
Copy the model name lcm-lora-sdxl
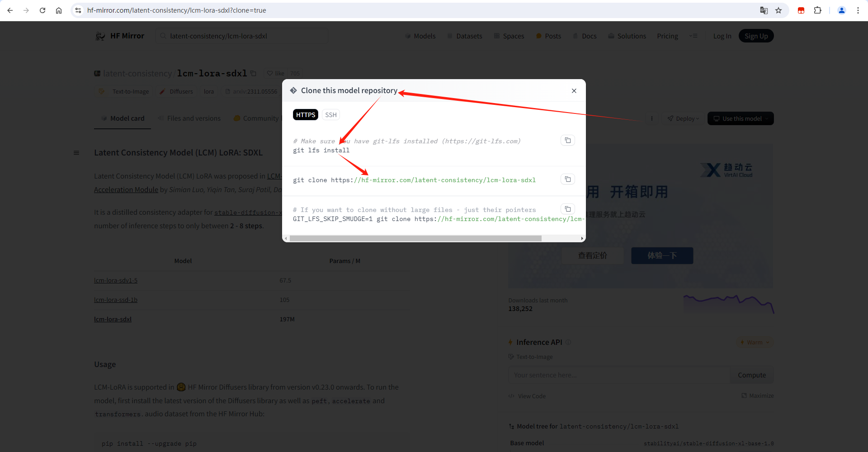[x=253, y=73]
